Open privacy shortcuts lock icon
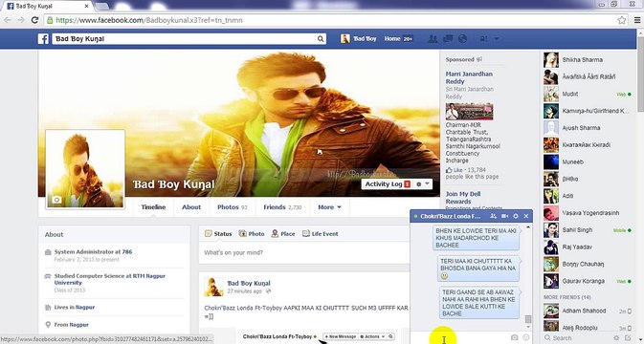The width and height of the screenshot is (644, 344). tap(483, 38)
